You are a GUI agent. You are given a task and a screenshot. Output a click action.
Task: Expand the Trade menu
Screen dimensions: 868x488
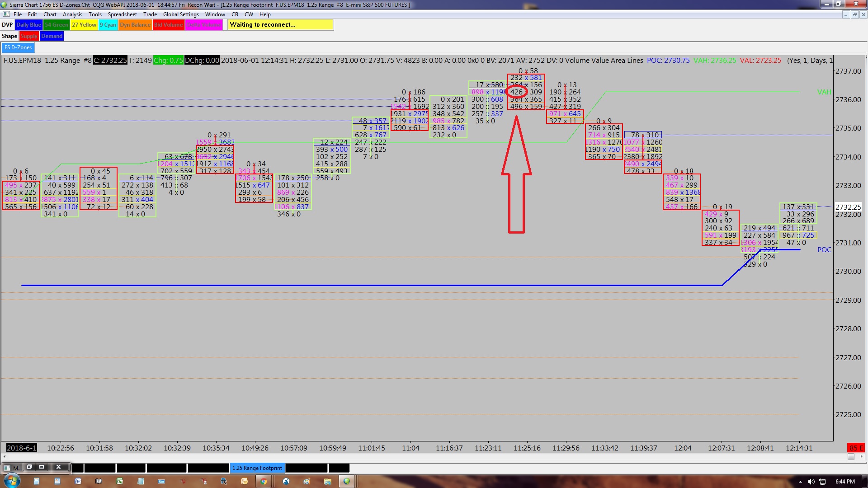tap(150, 14)
